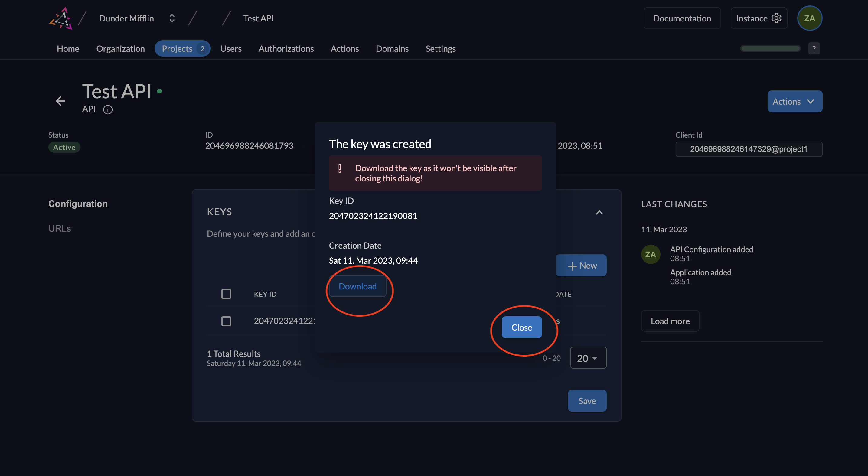Click the loading progress bar near the help icon
Image resolution: width=868 pixels, height=476 pixels.
coord(770,48)
